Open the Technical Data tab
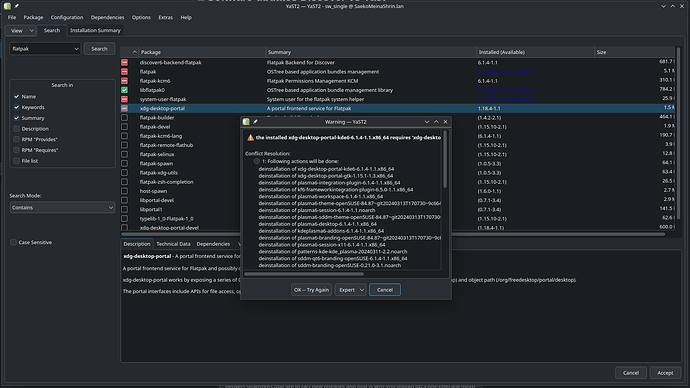 pos(173,244)
